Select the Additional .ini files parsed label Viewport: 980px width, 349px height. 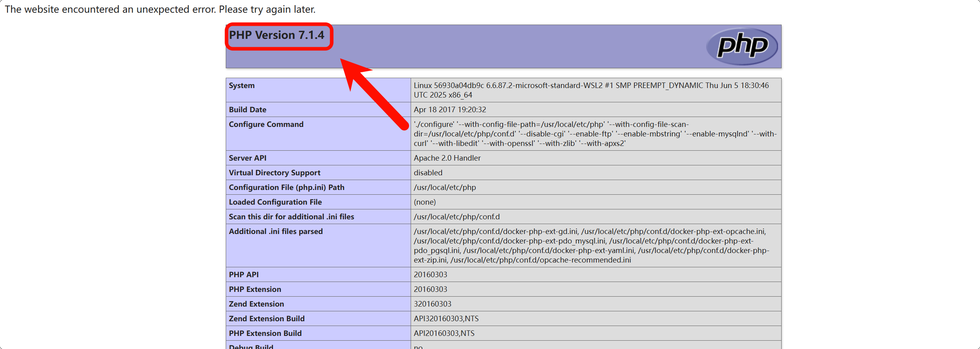(x=276, y=232)
